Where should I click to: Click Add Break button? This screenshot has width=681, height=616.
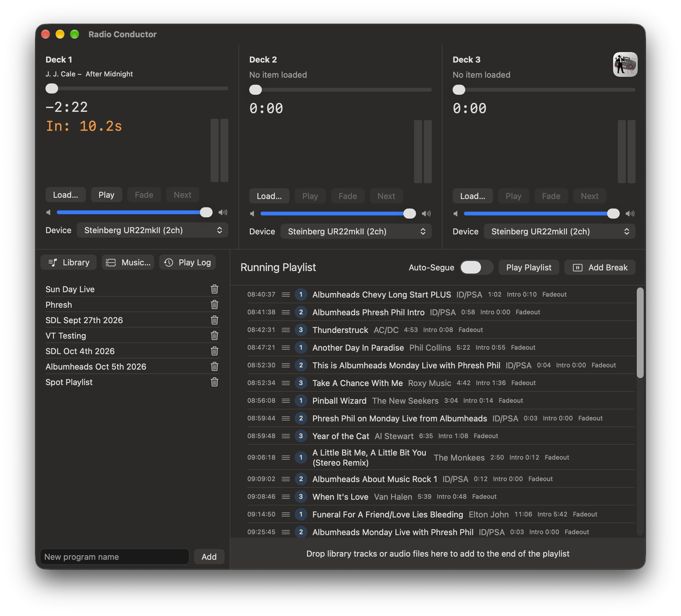(600, 268)
